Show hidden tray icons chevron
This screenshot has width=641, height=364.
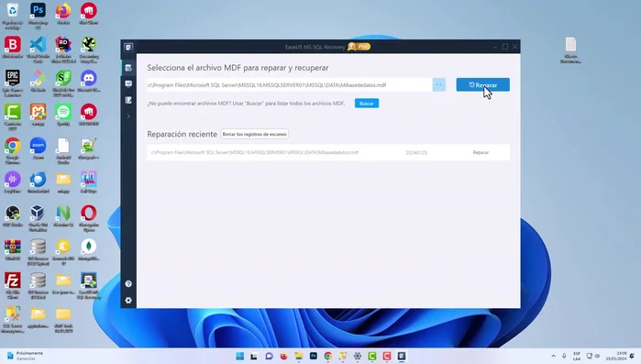point(553,357)
